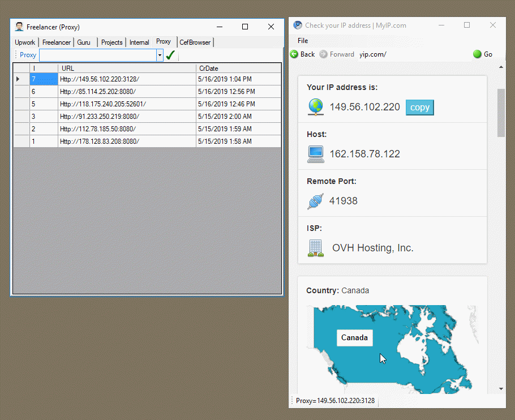This screenshot has height=420, width=515.
Task: Click the green Go circle icon
Action: click(x=477, y=54)
